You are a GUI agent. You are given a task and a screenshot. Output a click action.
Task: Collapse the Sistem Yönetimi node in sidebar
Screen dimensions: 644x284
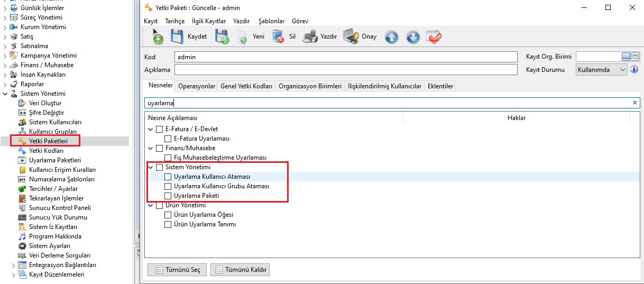point(5,94)
